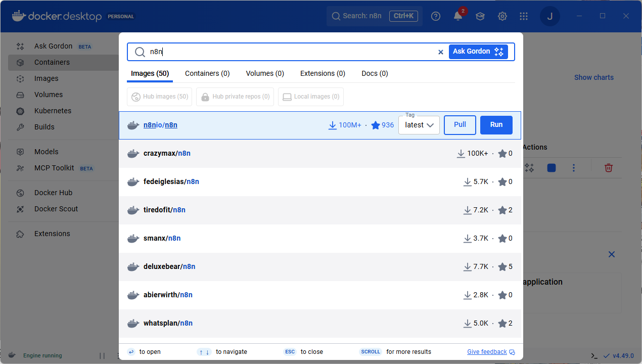Open the n8nio/n8n image link

(x=160, y=125)
